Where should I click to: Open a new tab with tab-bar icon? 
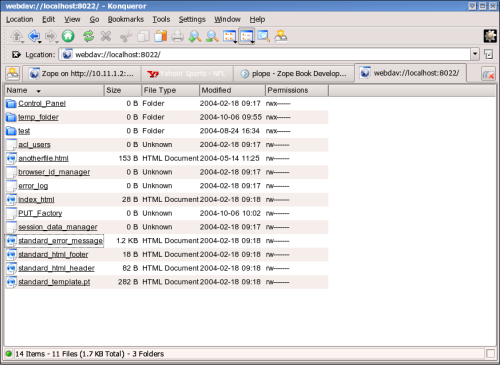click(x=13, y=73)
